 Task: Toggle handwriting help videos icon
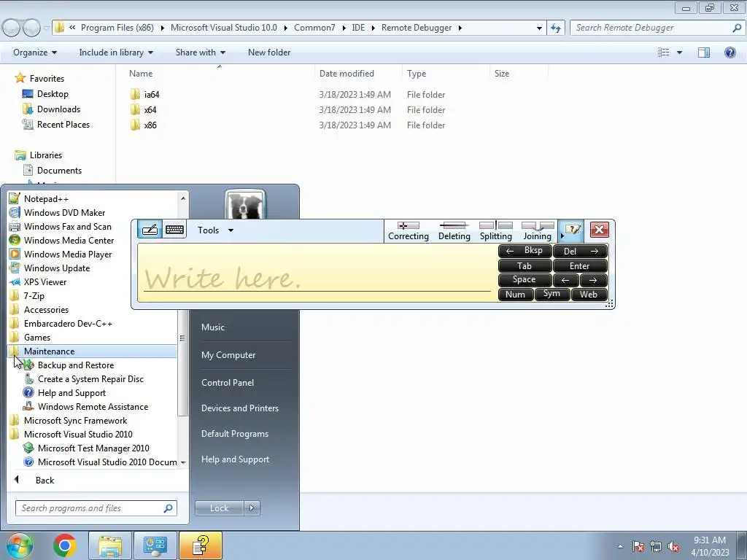click(x=572, y=230)
